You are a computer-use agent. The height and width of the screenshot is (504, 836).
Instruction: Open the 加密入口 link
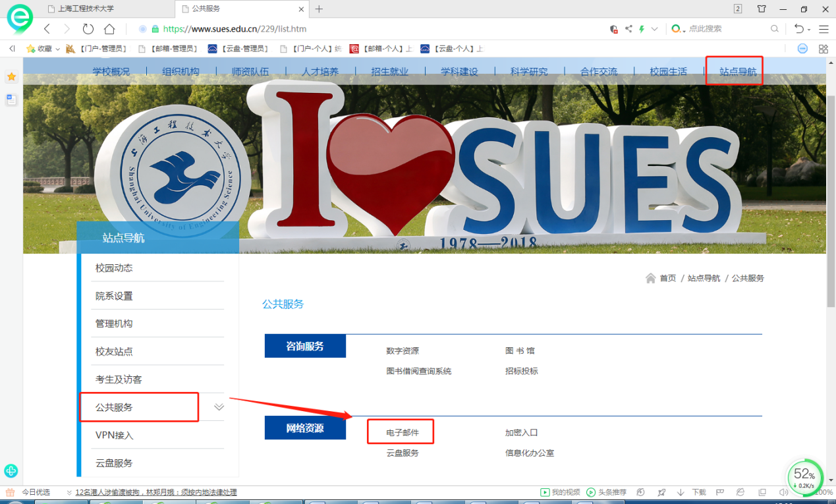point(522,433)
